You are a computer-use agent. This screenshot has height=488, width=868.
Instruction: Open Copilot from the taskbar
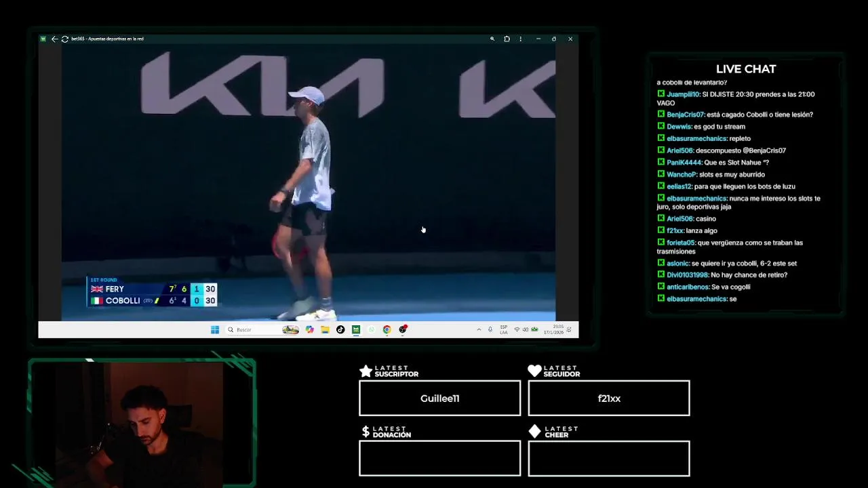310,329
